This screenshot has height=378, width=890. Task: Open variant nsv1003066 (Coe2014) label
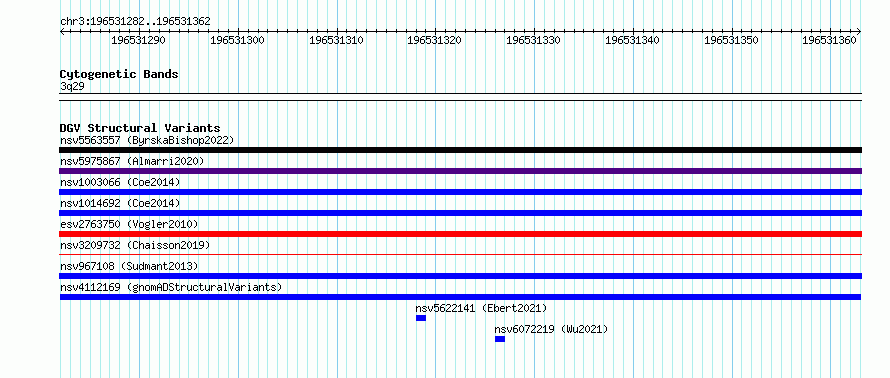pos(120,182)
